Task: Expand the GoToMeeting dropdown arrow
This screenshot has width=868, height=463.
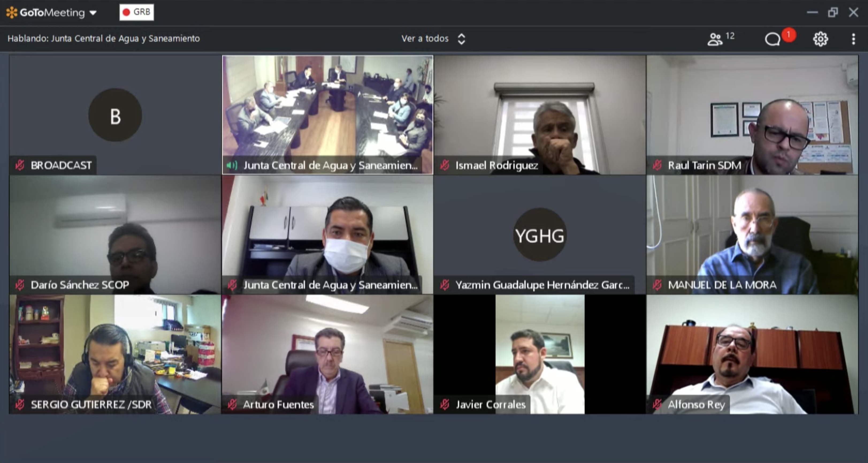Action: click(x=93, y=13)
